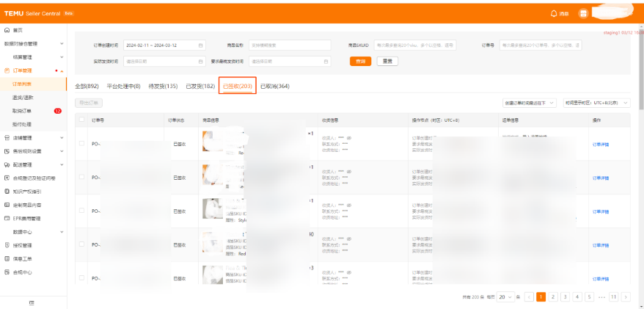Image resolution: width=644 pixels, height=309 pixels.
Task: Click the 首页 home icon in sidebar
Action: click(x=7, y=30)
